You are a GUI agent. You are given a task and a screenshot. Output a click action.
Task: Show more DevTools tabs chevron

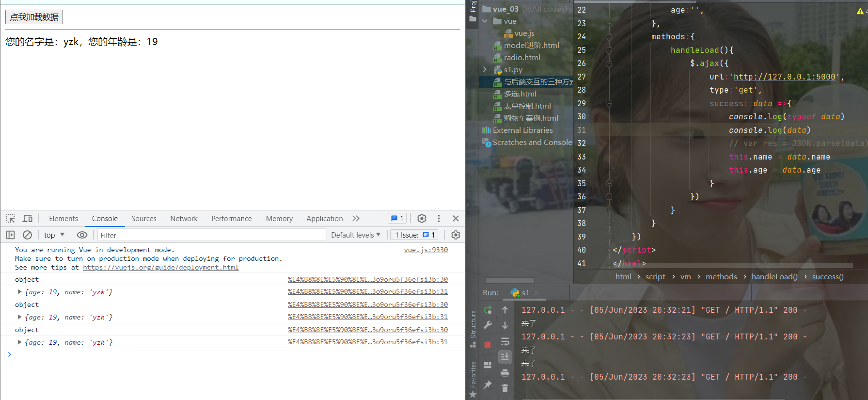click(x=356, y=219)
